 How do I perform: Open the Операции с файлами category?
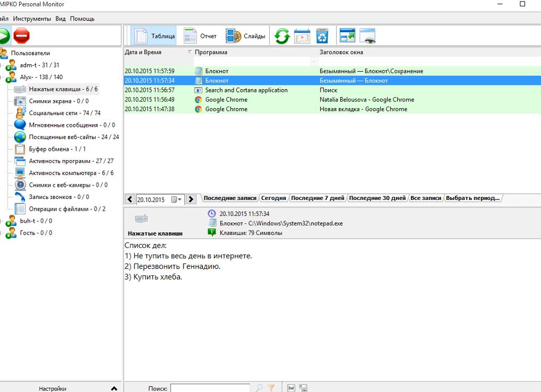coord(67,209)
